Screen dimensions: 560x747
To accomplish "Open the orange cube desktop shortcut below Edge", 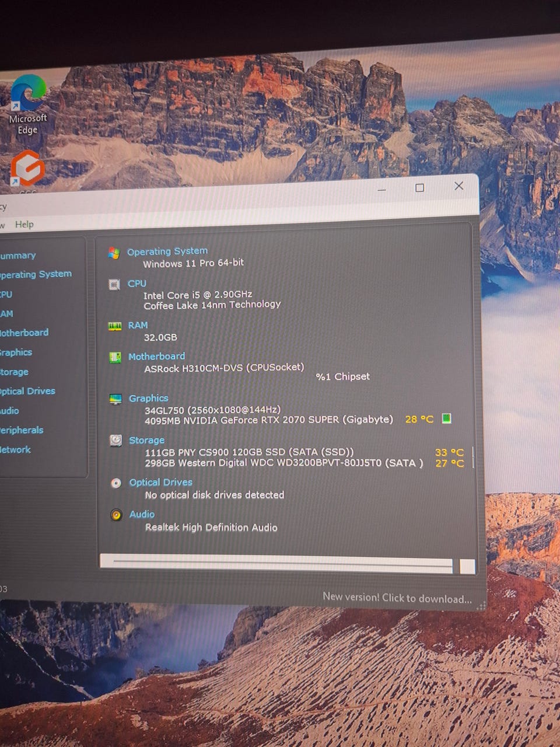I will coord(27,169).
